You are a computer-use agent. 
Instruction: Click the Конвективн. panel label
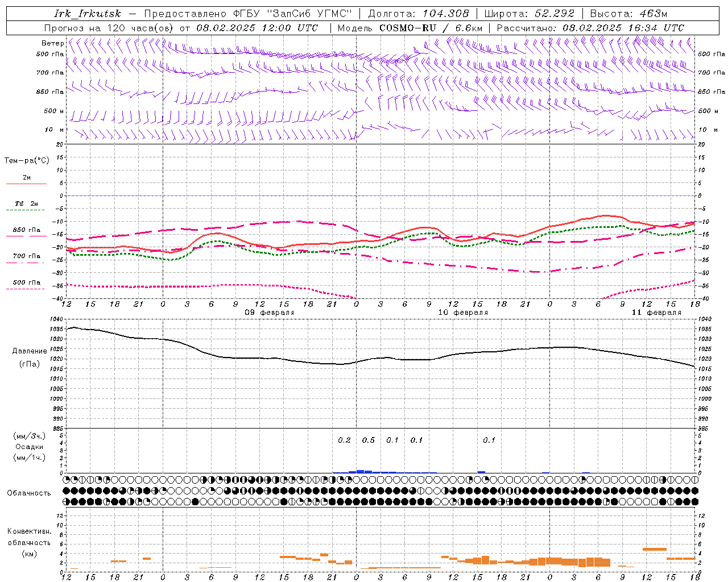click(x=30, y=531)
